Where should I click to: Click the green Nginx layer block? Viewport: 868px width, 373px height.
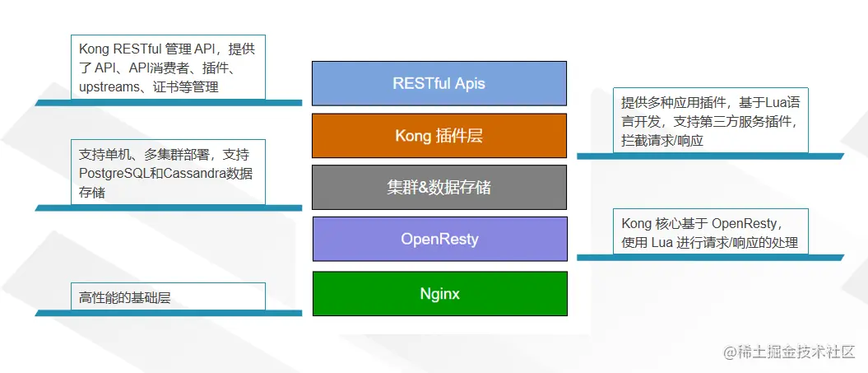(439, 294)
